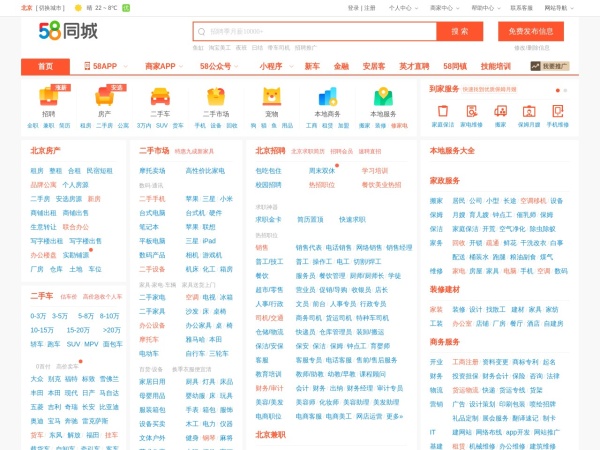Viewport: 600px width, 450px height.
Task: Click the 招聘 briefcase icon
Action: 48,98
